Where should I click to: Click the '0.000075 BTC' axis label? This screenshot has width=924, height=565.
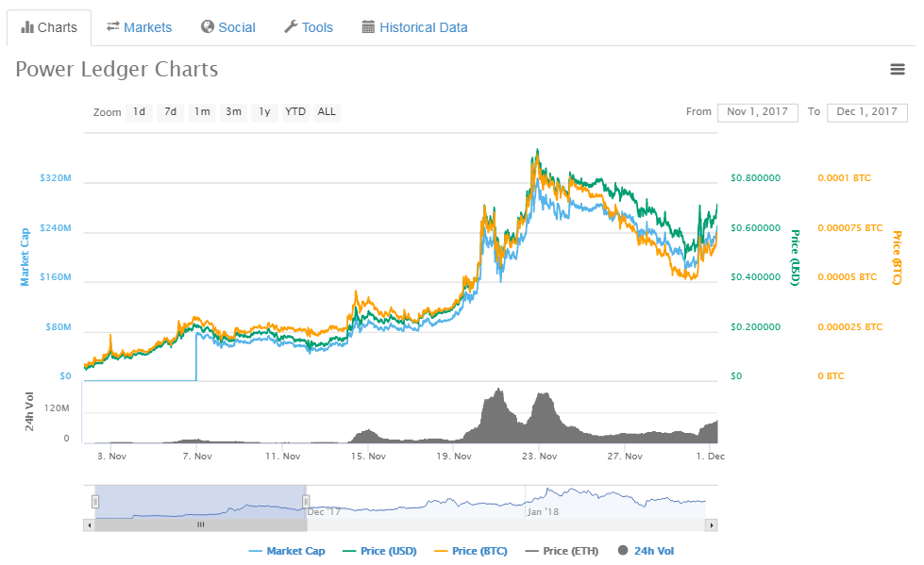849,228
